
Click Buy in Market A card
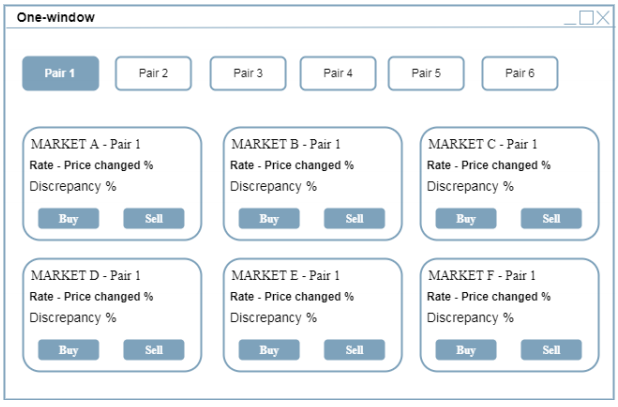(68, 219)
